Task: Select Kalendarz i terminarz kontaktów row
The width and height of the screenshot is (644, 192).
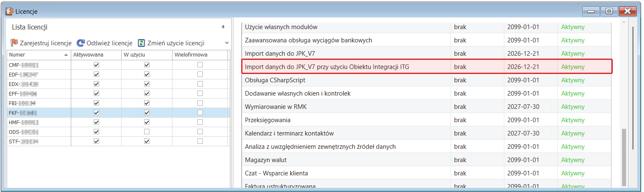Action: pyautogui.click(x=427, y=133)
